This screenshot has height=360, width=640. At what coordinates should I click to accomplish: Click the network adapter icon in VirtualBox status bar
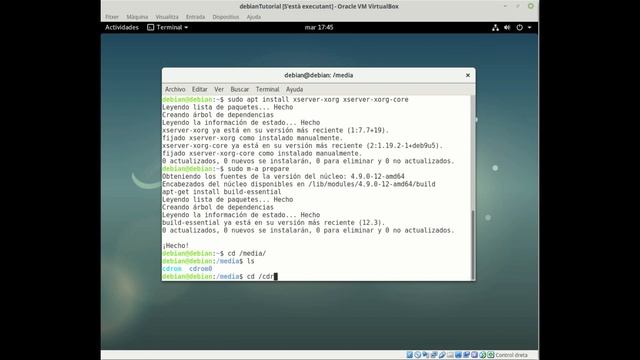(434, 355)
